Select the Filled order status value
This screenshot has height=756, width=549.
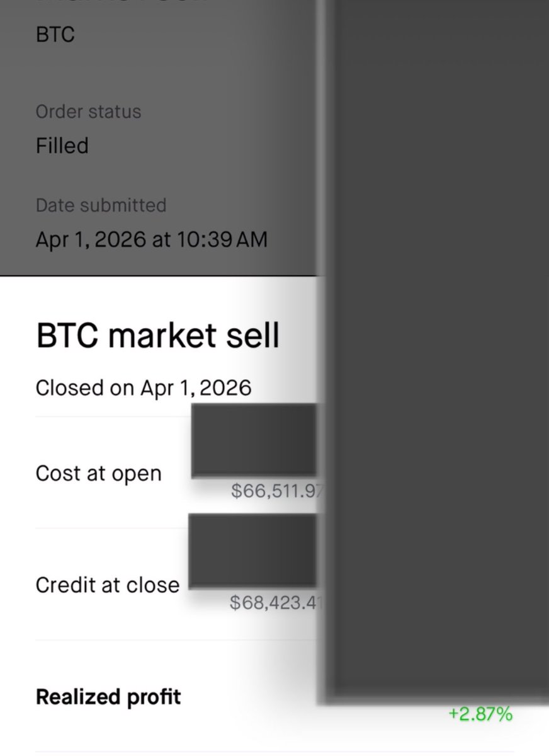coord(62,146)
